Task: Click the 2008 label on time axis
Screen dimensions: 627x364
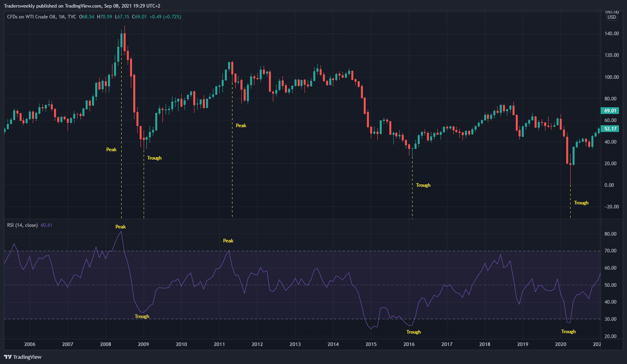Action: (x=106, y=344)
